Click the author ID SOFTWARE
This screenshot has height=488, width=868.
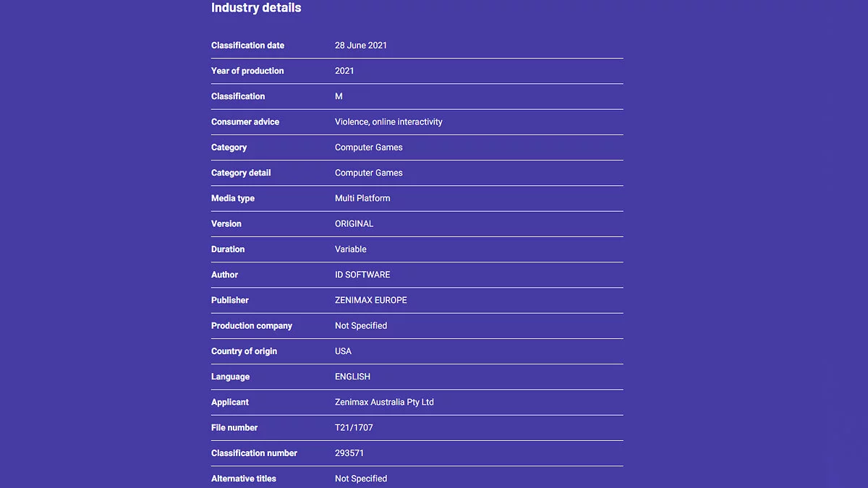pyautogui.click(x=362, y=275)
